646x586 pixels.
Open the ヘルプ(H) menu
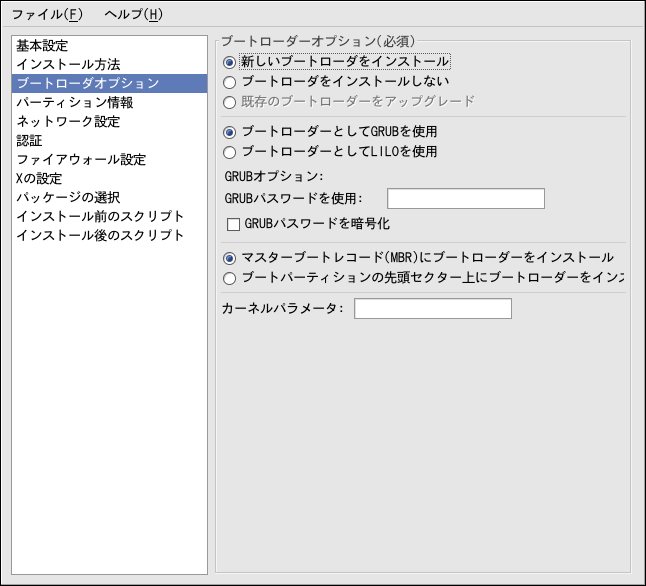pos(133,14)
